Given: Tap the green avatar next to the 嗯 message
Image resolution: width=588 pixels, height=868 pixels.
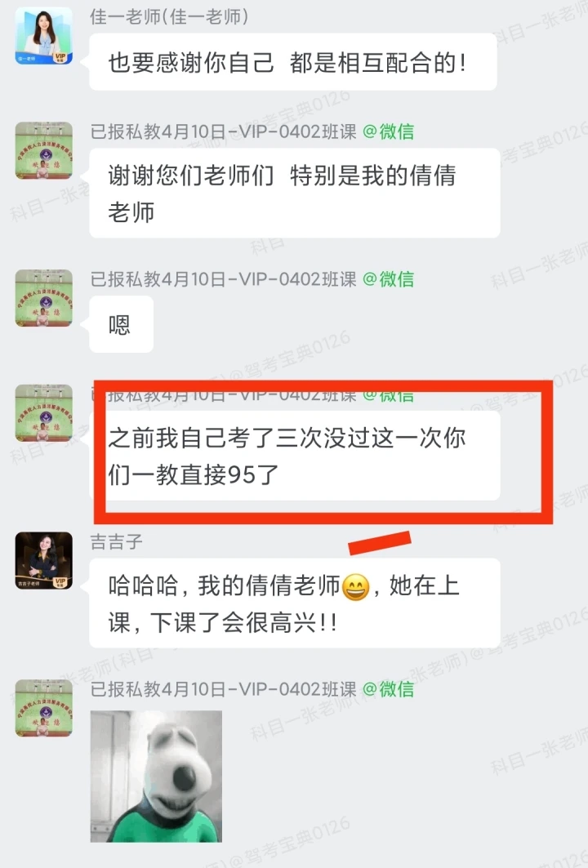Looking at the screenshot, I should point(44,298).
